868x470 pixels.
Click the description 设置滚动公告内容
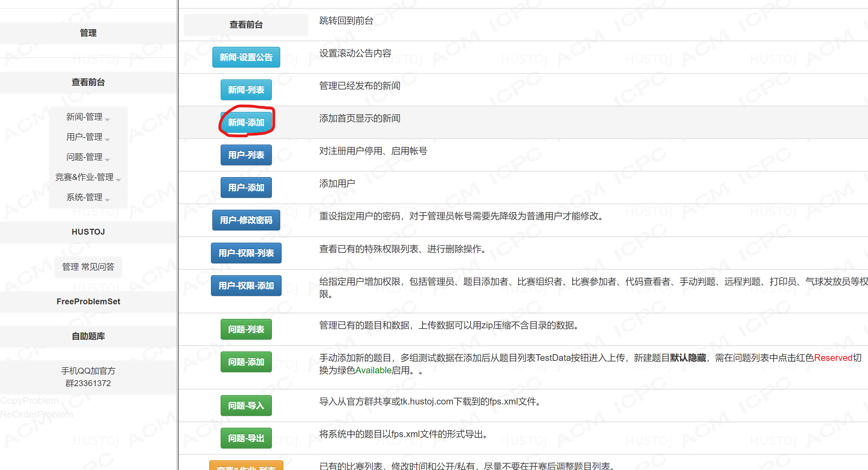[x=355, y=53]
